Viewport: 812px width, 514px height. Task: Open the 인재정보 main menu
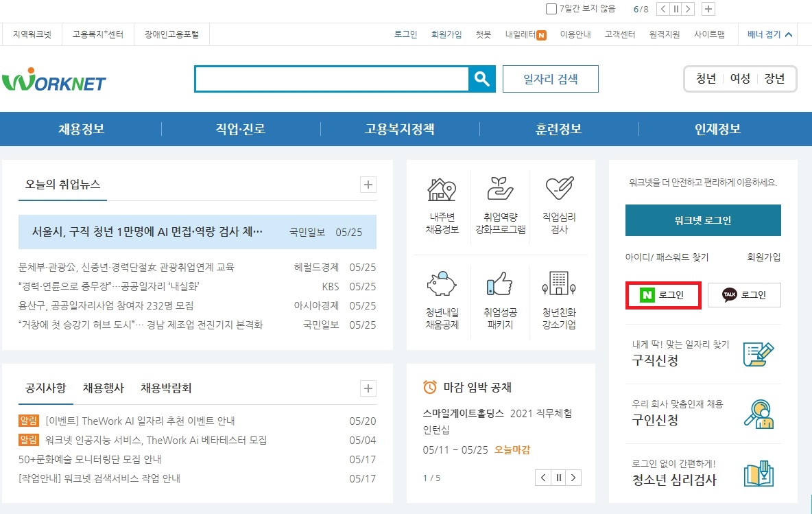point(718,129)
